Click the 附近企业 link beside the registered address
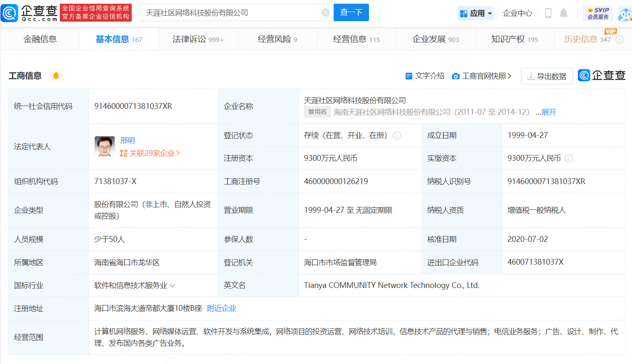632x364 pixels. coord(222,308)
